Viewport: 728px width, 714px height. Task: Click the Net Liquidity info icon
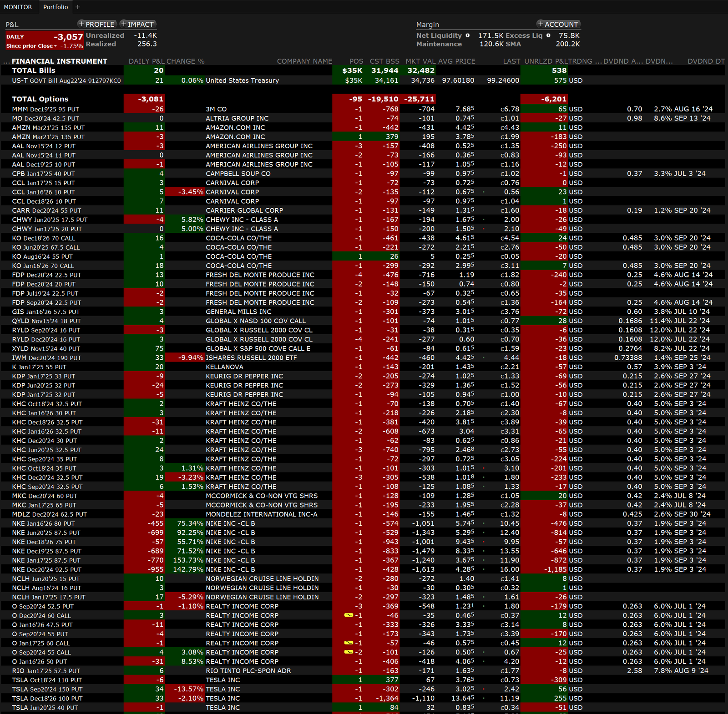467,35
